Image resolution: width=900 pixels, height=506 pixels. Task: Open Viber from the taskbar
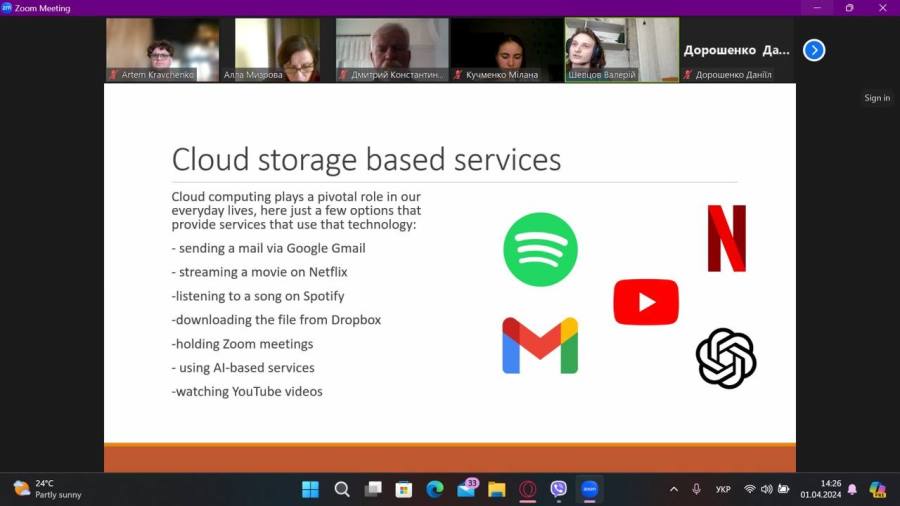(558, 489)
